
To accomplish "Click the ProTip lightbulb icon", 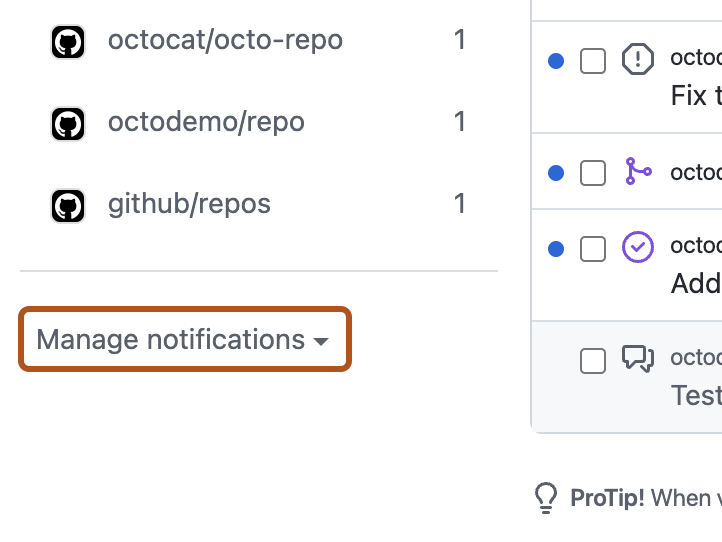I will tap(546, 498).
